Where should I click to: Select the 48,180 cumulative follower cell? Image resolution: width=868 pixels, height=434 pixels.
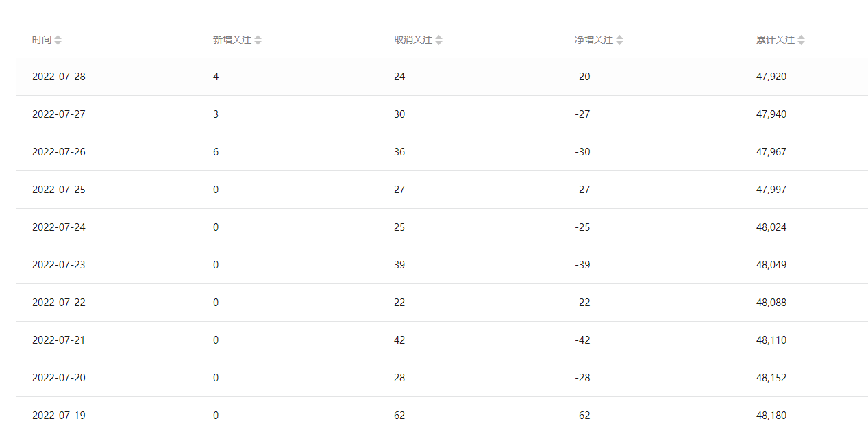click(x=771, y=416)
